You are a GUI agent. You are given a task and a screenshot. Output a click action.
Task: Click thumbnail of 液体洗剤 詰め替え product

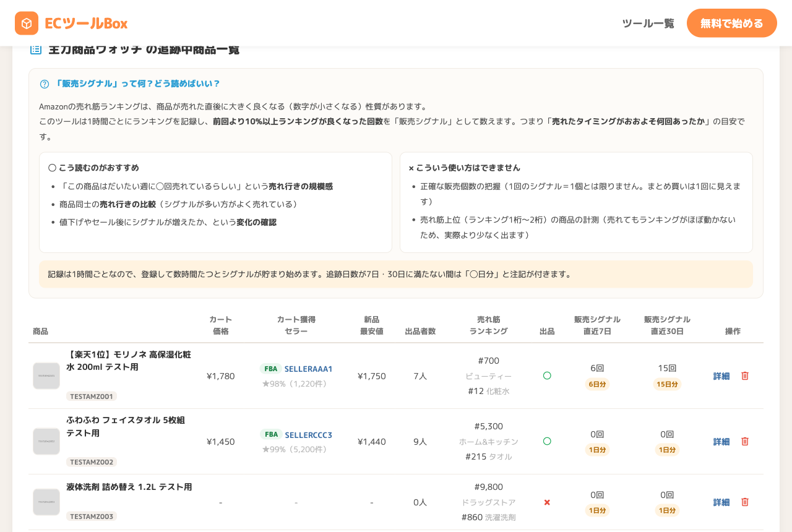coord(46,502)
